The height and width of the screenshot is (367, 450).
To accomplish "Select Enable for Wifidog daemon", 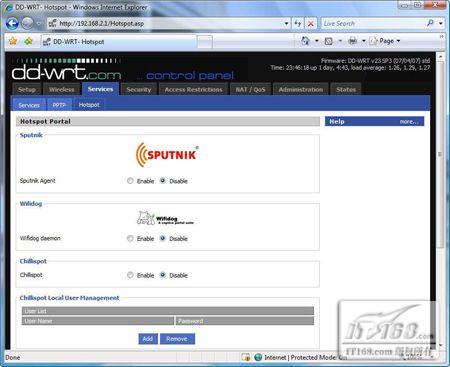I will (x=130, y=238).
